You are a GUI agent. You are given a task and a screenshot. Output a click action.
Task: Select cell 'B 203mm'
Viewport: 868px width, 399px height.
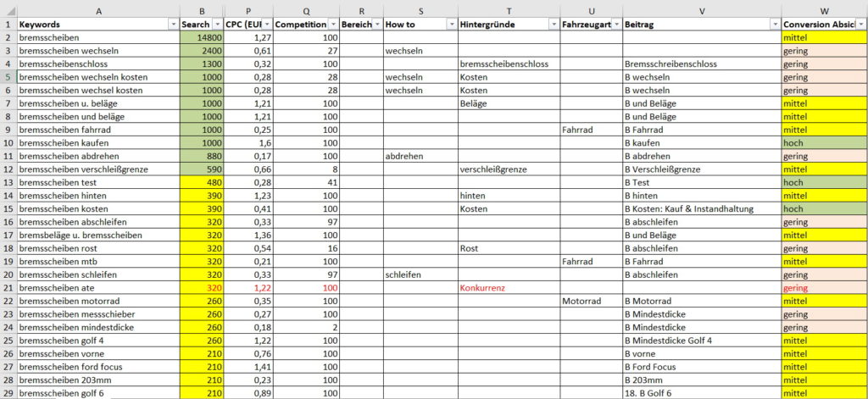pos(702,380)
